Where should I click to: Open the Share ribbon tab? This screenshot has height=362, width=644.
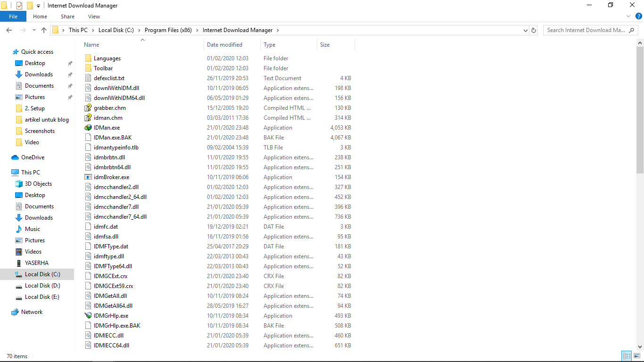pyautogui.click(x=67, y=16)
